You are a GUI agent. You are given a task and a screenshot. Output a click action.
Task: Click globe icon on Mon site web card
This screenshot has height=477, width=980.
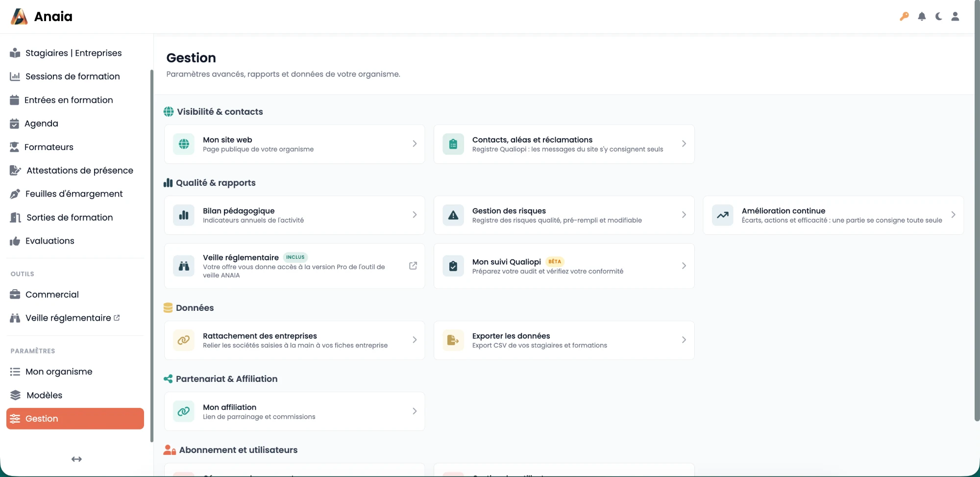(x=184, y=144)
